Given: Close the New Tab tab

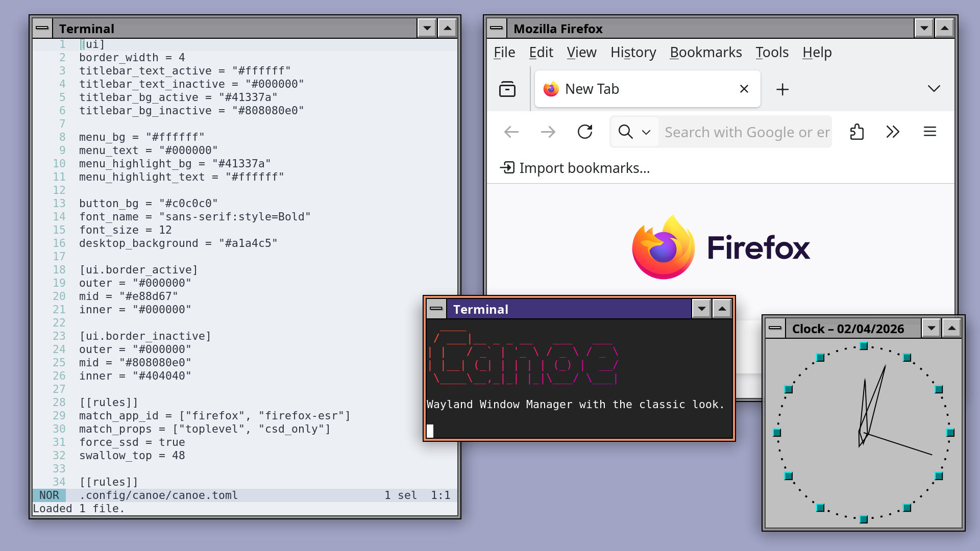Looking at the screenshot, I should tap(744, 89).
